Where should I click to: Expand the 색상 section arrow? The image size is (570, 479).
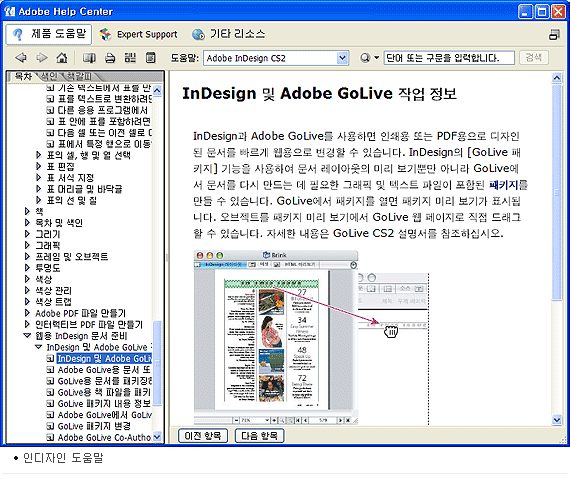(27, 279)
